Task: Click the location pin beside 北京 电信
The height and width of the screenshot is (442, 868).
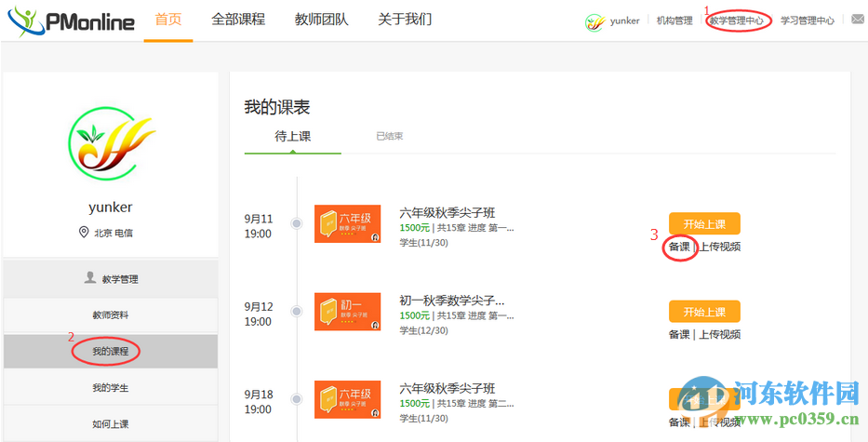Action: tap(84, 232)
